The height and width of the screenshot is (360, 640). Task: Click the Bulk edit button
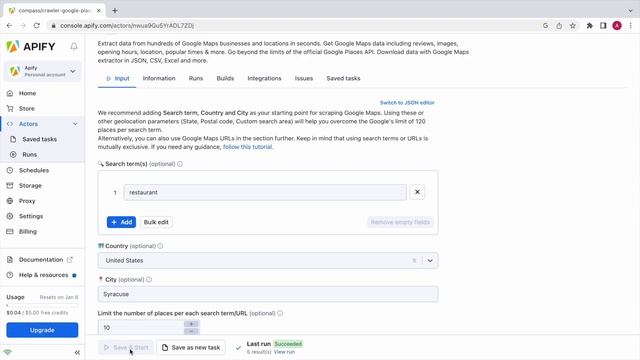[156, 222]
